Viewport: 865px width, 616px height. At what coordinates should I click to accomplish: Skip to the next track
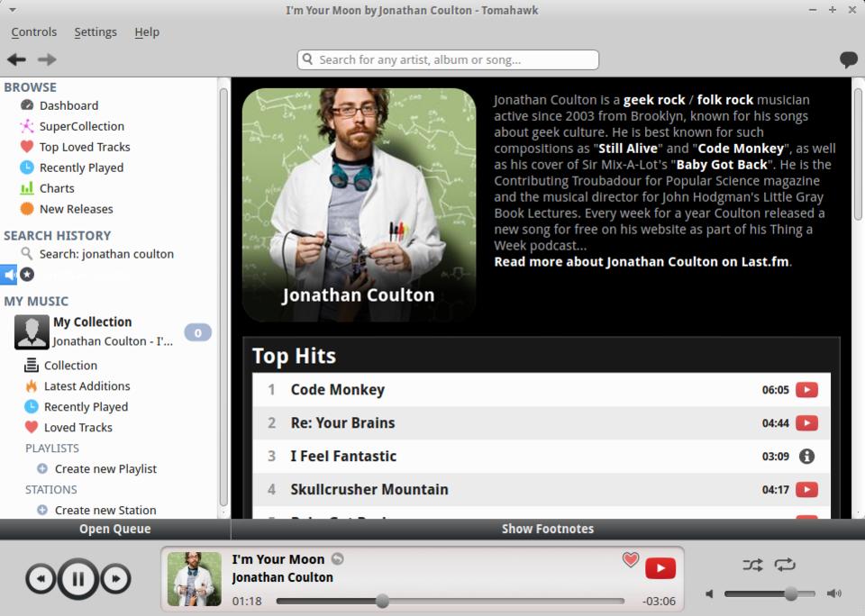[115, 578]
